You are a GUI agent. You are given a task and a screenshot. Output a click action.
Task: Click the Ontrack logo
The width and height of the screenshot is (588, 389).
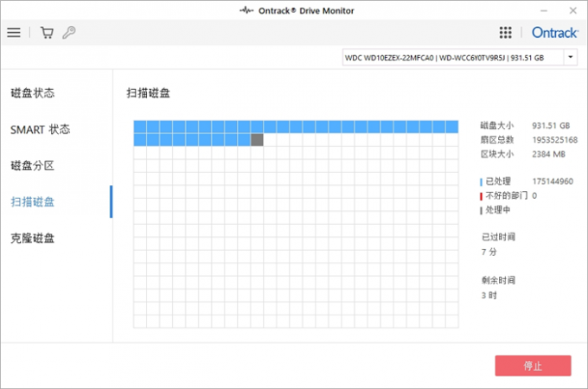click(x=555, y=33)
